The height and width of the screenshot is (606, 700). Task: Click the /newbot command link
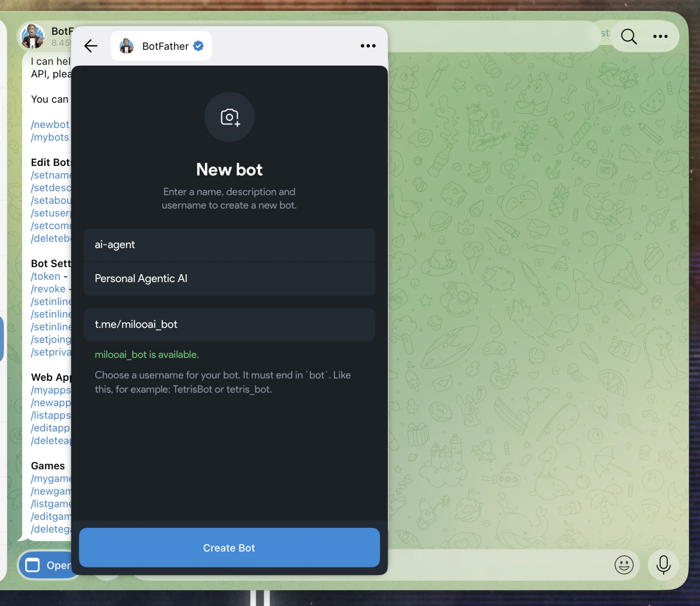50,125
